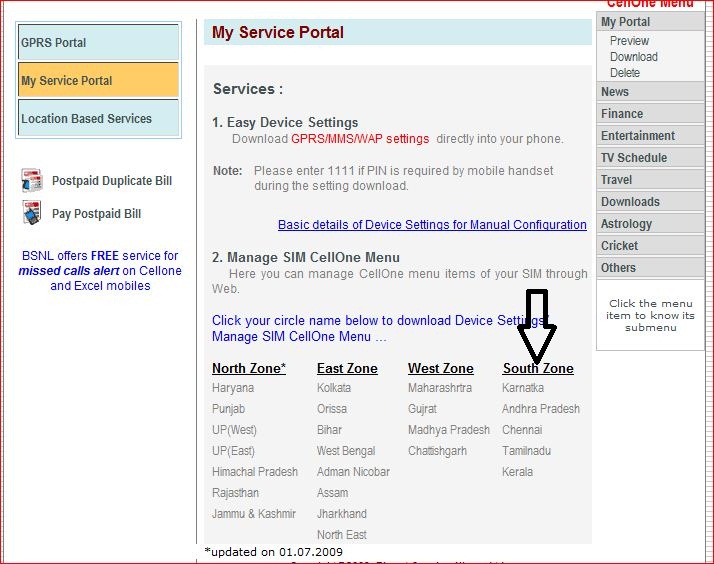Viewport: 714px width, 564px height.
Task: Select Preview under My Portal
Action: pos(629,41)
